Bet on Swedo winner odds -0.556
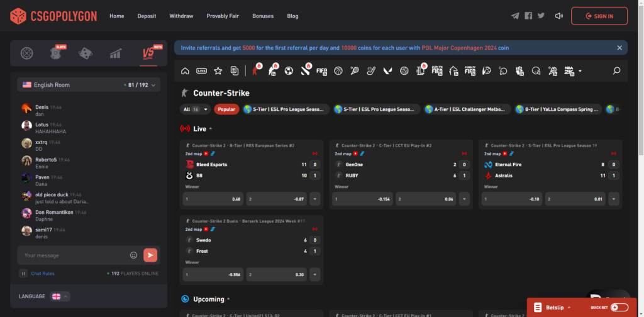This screenshot has height=317, width=644. [213, 274]
